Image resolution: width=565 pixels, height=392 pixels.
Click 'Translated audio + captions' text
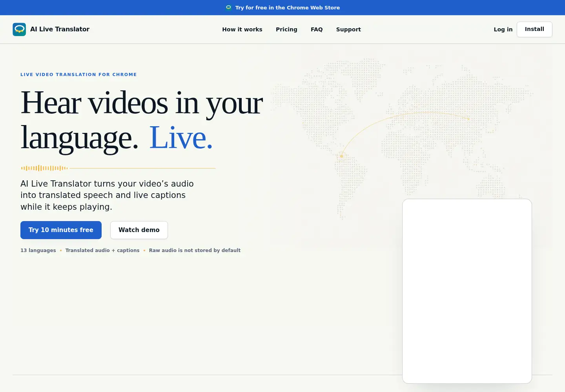pyautogui.click(x=102, y=250)
